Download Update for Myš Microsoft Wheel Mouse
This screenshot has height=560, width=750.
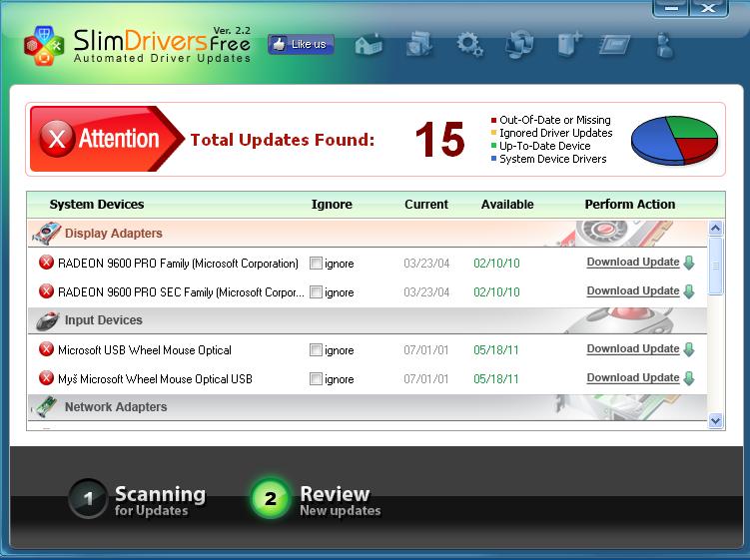[633, 377]
